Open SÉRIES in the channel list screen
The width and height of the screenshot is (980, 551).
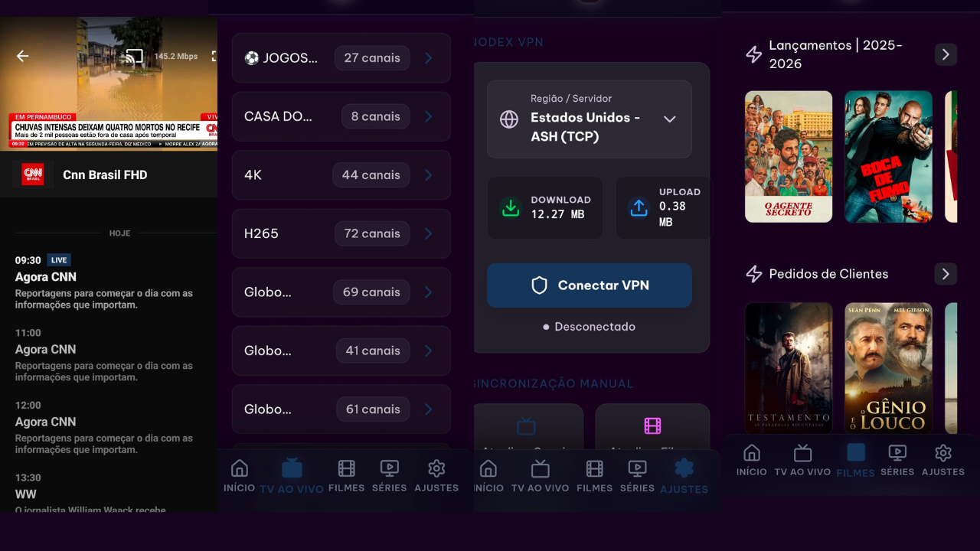(389, 475)
